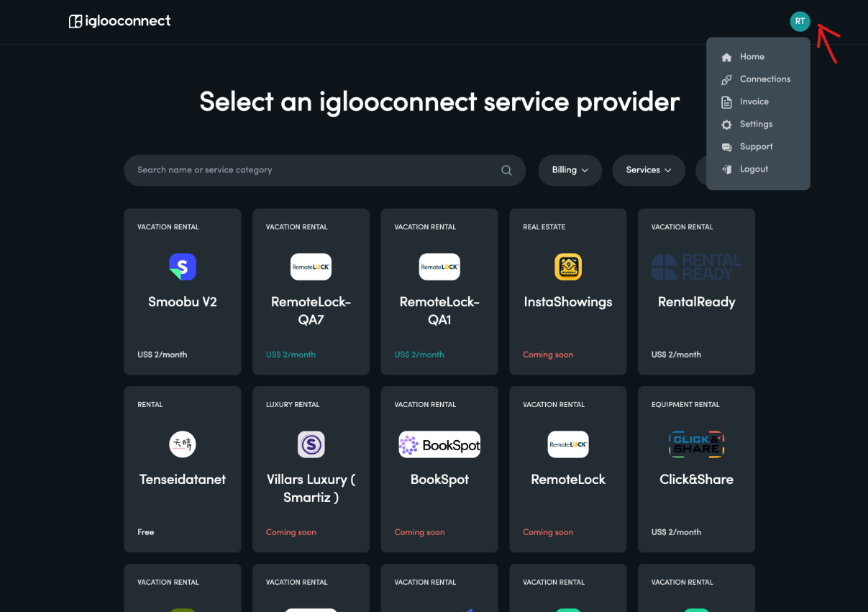The width and height of the screenshot is (868, 612).
Task: Click the Villars Luxury Smartiz logo
Action: [x=311, y=444]
